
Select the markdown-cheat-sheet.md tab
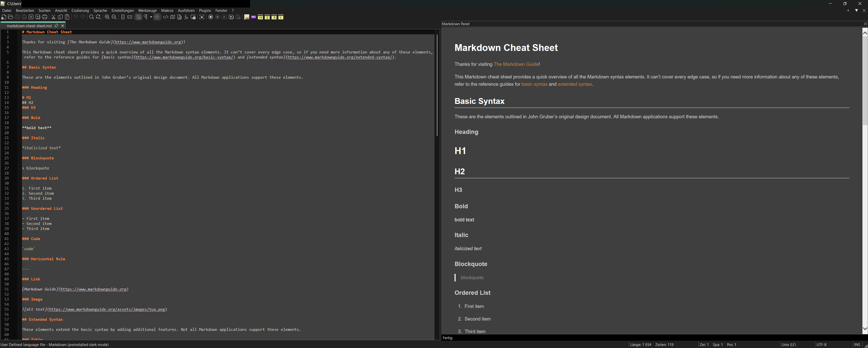pos(29,26)
